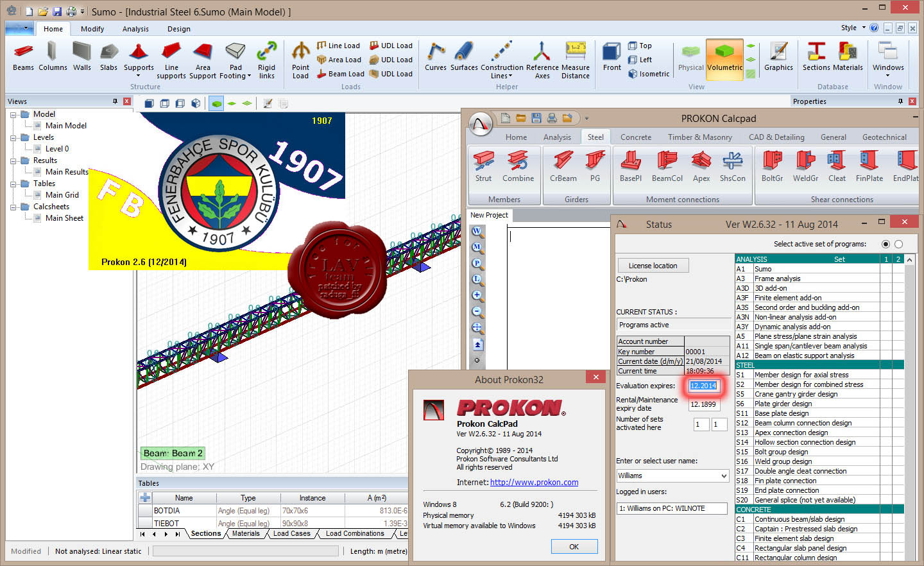Choose the Walls tool
924x566 pixels.
pos(81,56)
